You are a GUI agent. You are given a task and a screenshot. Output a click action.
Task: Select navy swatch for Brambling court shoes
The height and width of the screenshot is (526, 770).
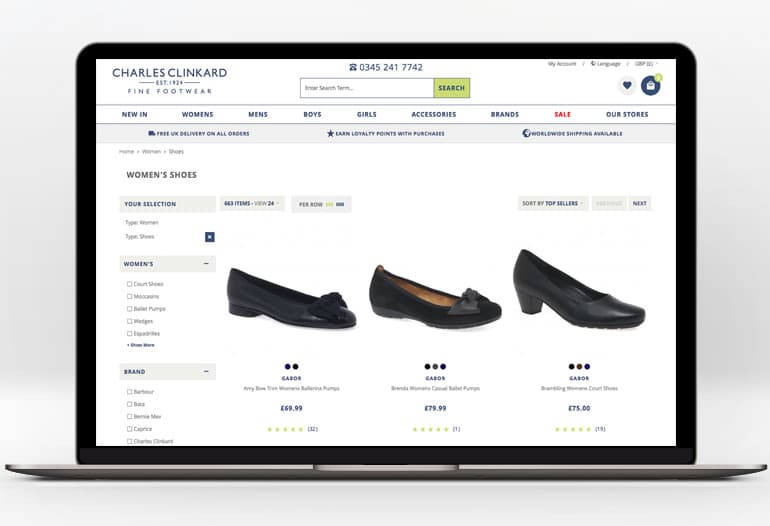(x=587, y=366)
